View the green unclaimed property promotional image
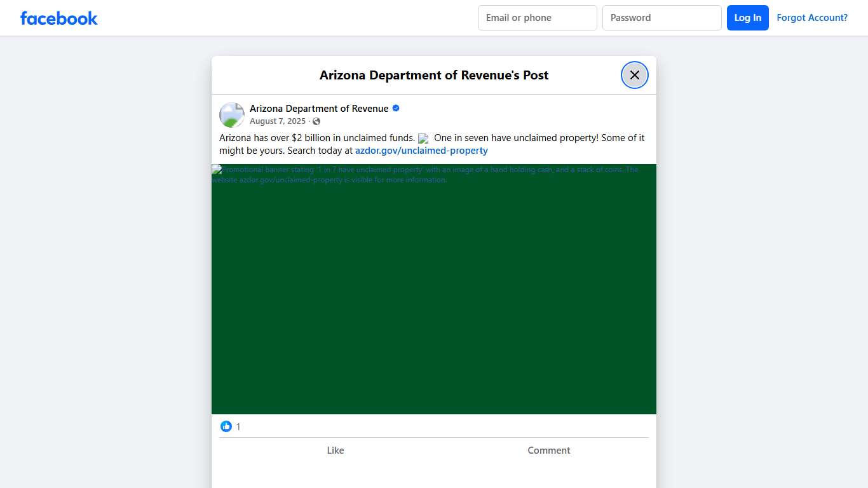The image size is (868, 488). (433, 289)
